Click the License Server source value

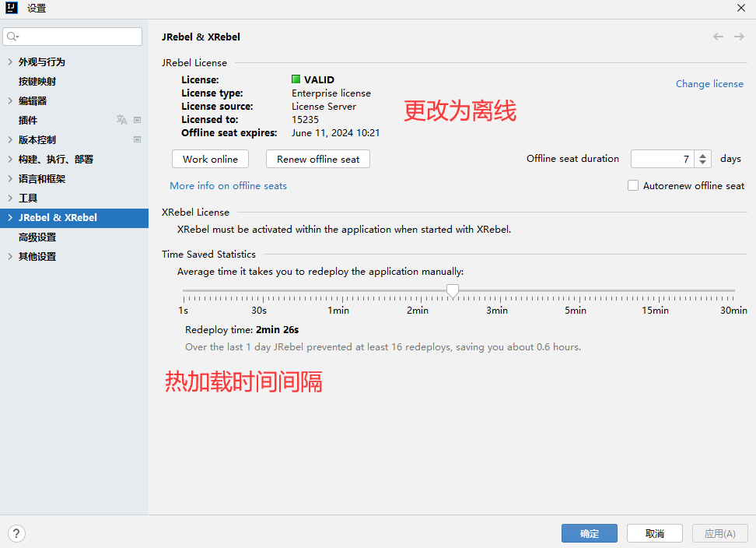(324, 107)
